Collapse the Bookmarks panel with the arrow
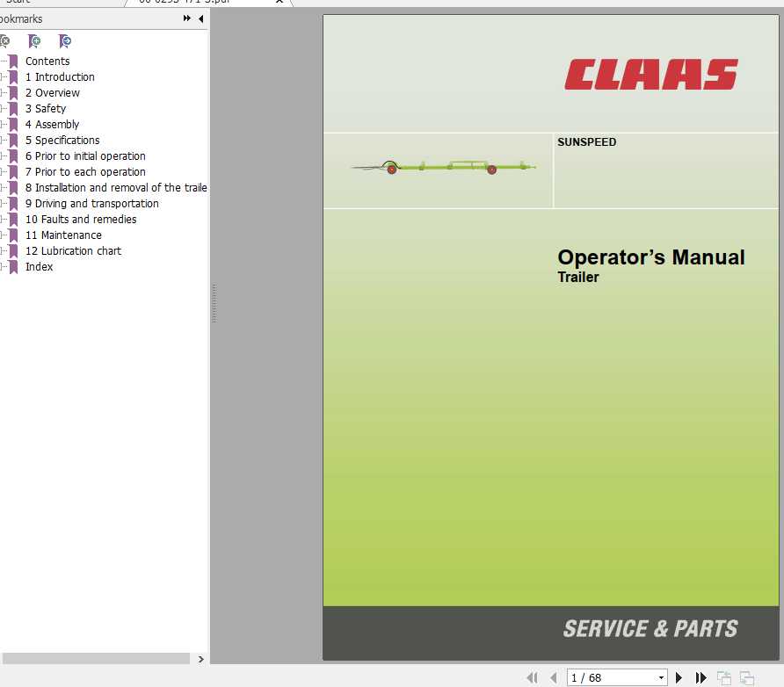The width and height of the screenshot is (784, 687). point(200,18)
